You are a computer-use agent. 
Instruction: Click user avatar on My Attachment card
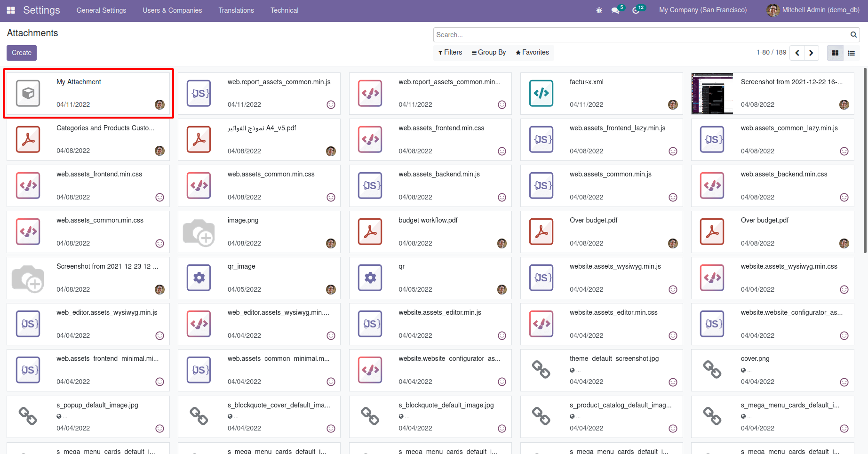160,104
